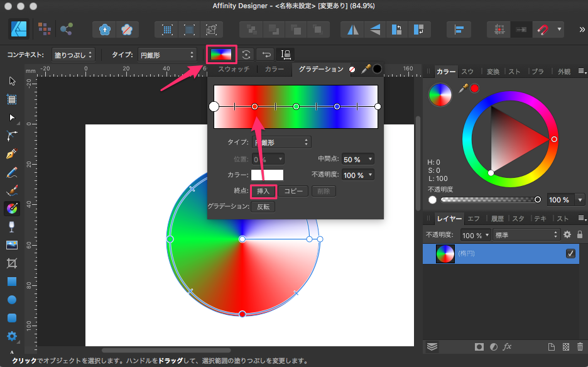This screenshot has height=367, width=588.
Task: Select the Crop tool
Action: point(11,263)
